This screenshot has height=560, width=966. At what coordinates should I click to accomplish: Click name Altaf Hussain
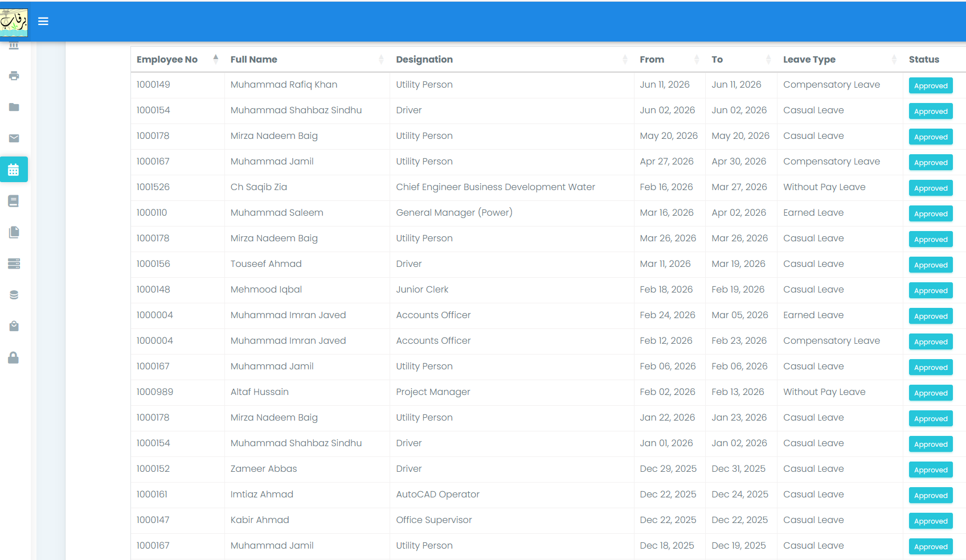pyautogui.click(x=260, y=392)
